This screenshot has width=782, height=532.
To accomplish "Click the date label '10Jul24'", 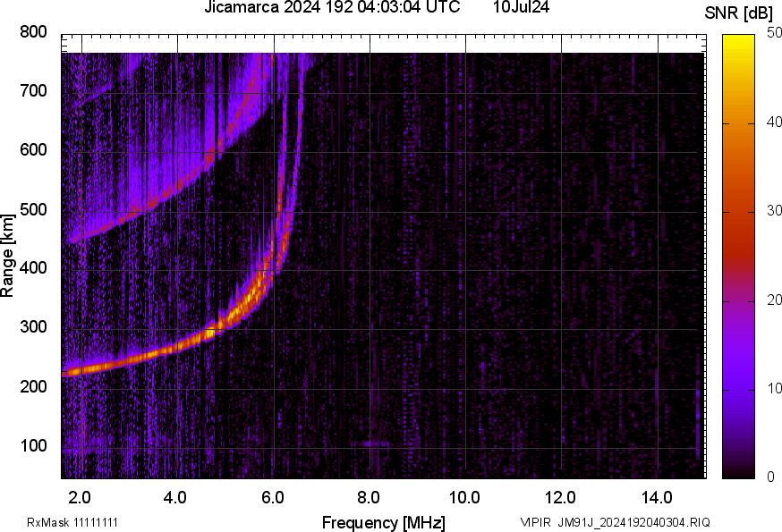I will pos(521,7).
